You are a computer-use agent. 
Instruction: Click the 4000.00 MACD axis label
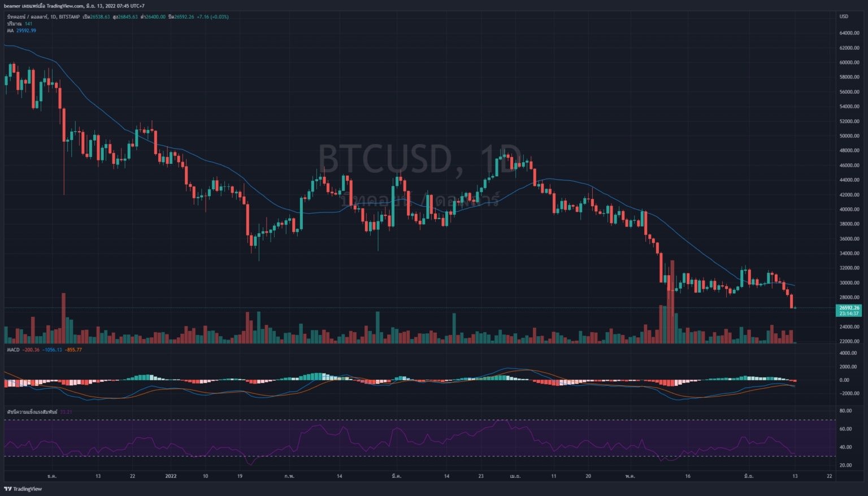tap(849, 353)
